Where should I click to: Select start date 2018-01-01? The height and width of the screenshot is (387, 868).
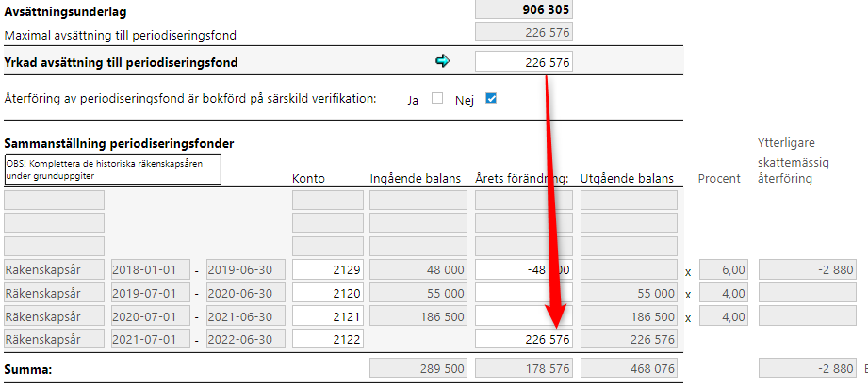point(151,270)
